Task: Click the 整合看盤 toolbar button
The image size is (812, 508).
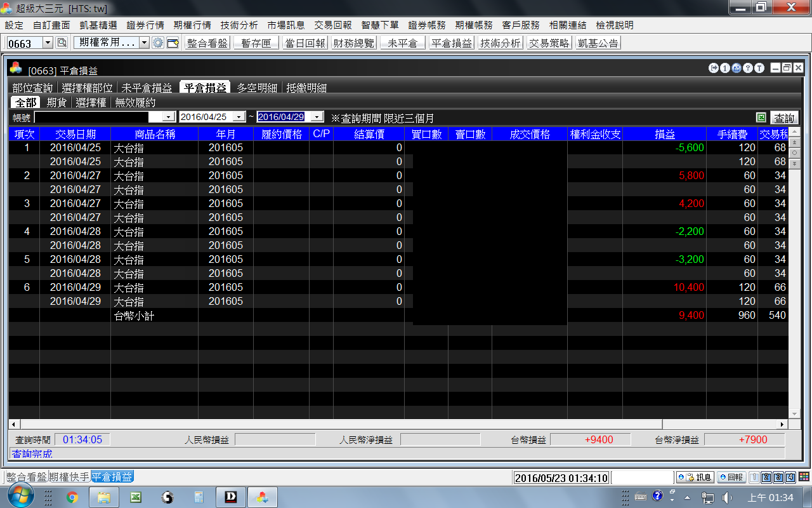Action: [x=207, y=43]
